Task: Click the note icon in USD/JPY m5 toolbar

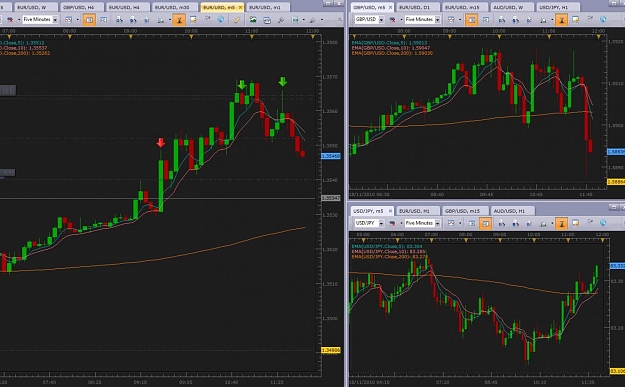Action: [576, 223]
